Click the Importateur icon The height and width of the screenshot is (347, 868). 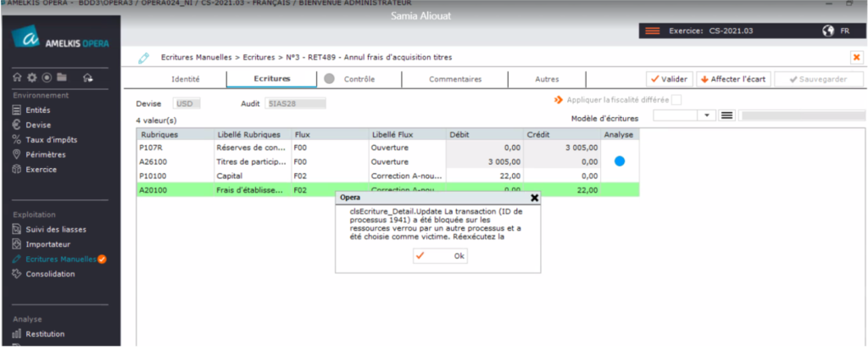(17, 244)
